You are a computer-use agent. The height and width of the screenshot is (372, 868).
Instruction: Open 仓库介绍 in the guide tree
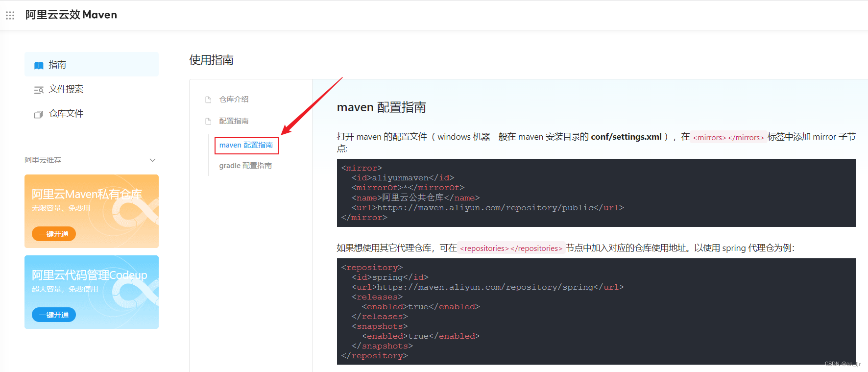pyautogui.click(x=234, y=99)
